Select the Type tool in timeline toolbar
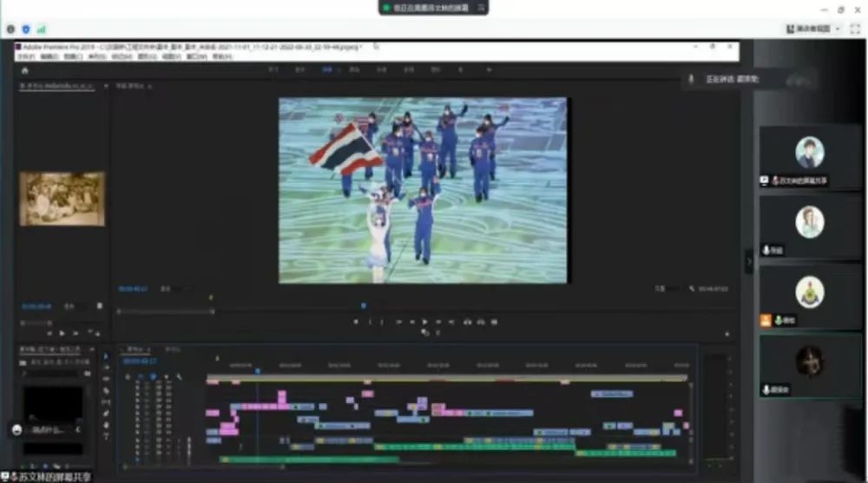The width and height of the screenshot is (868, 483). pos(107,435)
